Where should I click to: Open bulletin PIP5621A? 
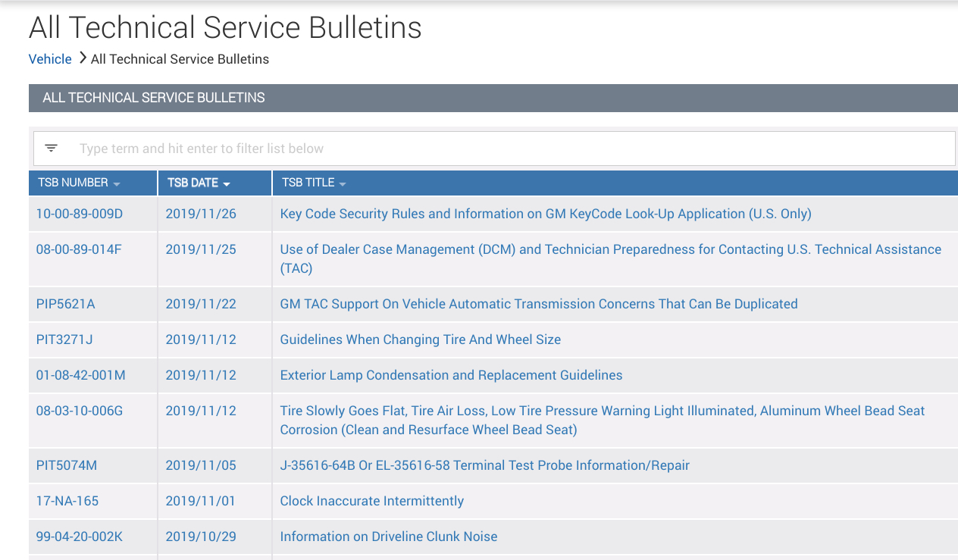tap(66, 304)
